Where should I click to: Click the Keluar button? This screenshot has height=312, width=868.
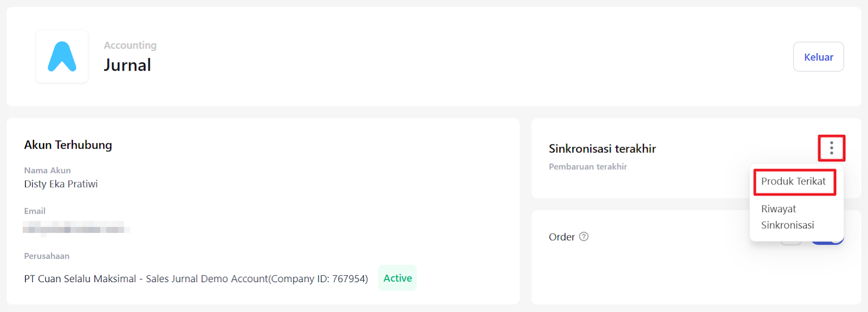point(818,57)
